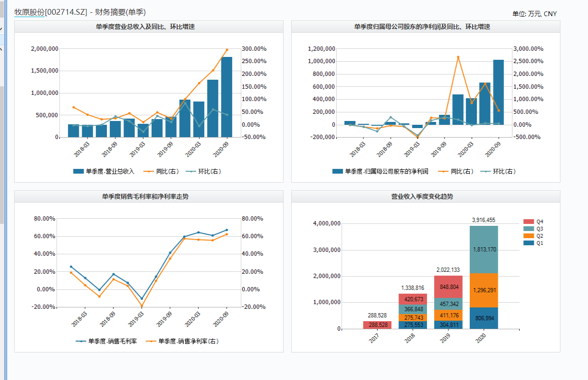Toggle 同比(右) legend in the revenue chart
This screenshot has height=380, width=588.
click(161, 171)
